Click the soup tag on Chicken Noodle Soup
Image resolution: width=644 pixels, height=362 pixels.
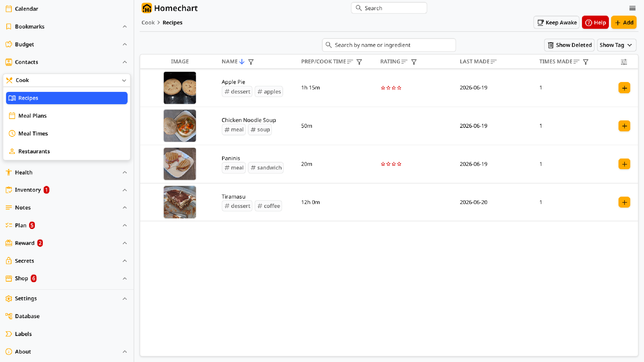[x=260, y=130]
